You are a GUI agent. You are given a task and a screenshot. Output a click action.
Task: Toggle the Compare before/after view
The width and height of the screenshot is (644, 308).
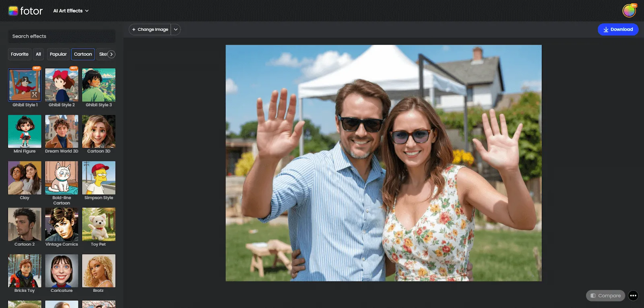(x=605, y=296)
